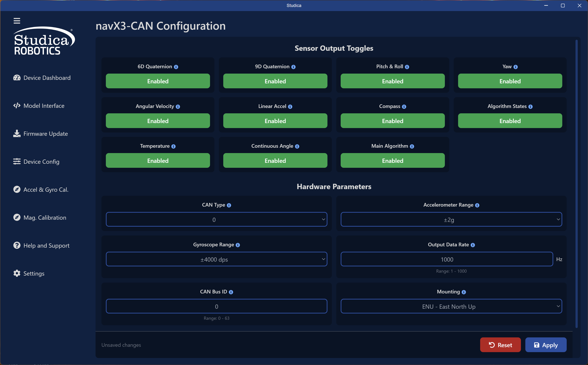
Task: Click the red Reset button
Action: (500, 345)
